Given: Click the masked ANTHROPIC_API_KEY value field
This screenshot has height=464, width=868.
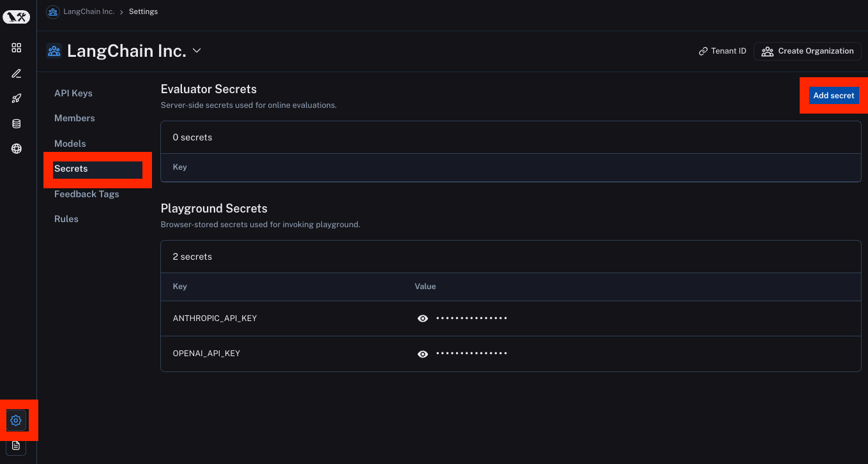Looking at the screenshot, I should [x=471, y=318].
